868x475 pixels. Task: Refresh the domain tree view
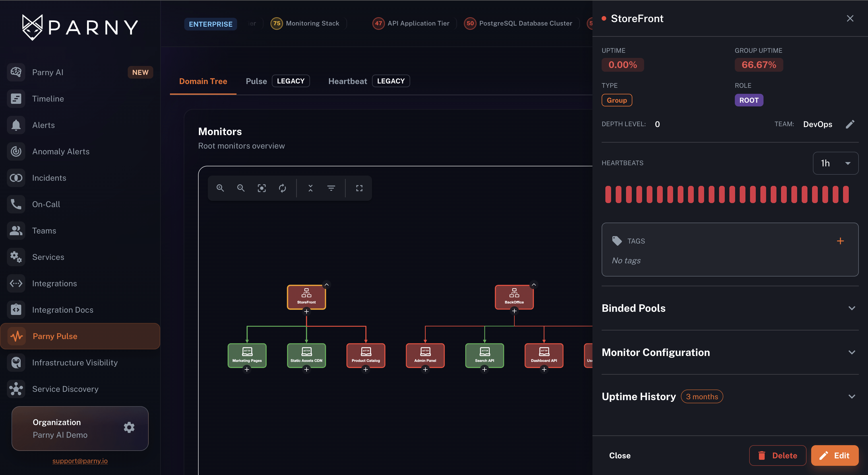tap(282, 188)
